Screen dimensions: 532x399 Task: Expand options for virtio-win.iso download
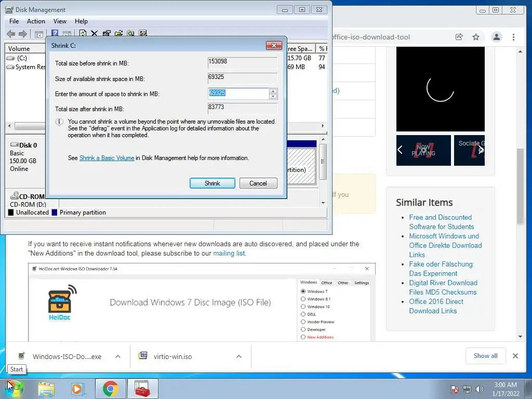(x=239, y=356)
